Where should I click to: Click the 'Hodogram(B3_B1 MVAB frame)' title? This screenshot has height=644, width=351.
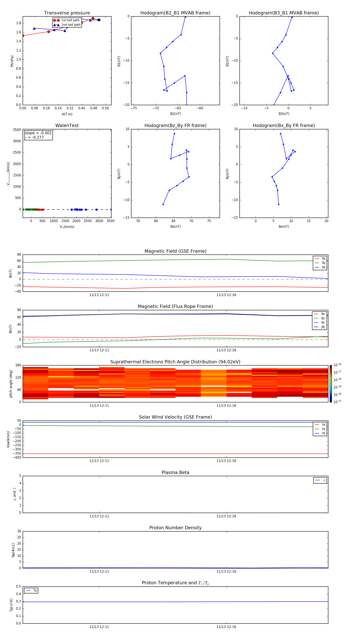[284, 13]
